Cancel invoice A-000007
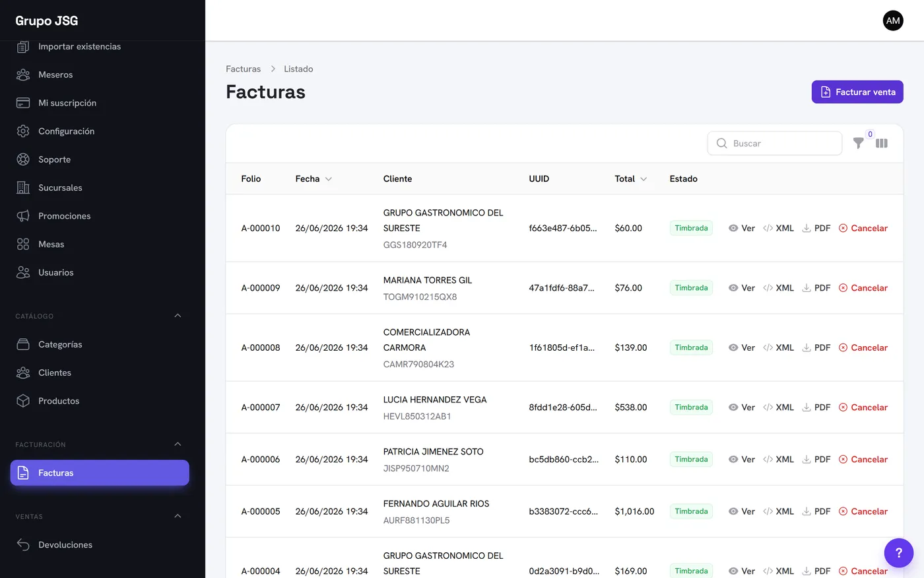924x578 pixels. [x=863, y=408]
